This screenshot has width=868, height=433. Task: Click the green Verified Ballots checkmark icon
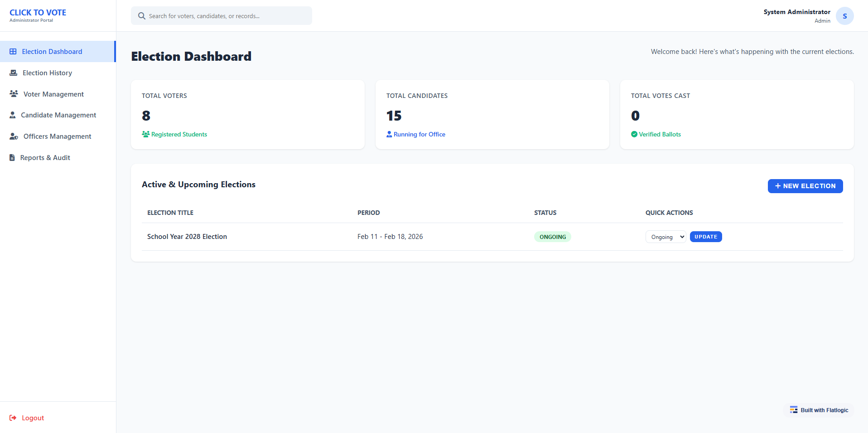(634, 134)
